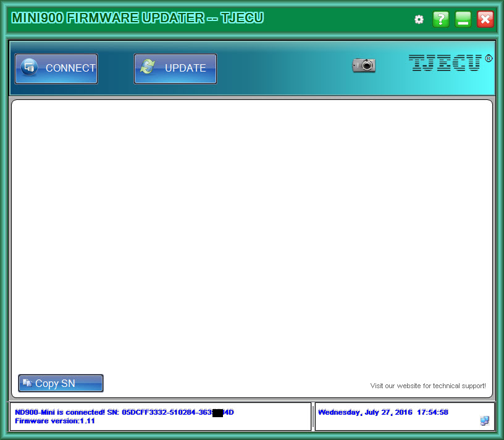Click the 'ND900-Mini is connected!' status text
Image resolution: width=504 pixels, height=440 pixels.
(60, 412)
